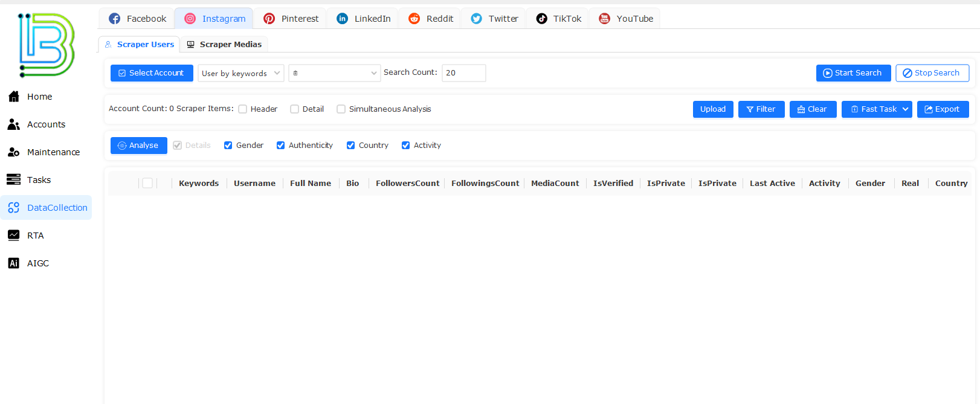Click the Search Count input field
The image size is (980, 404).
tap(464, 73)
